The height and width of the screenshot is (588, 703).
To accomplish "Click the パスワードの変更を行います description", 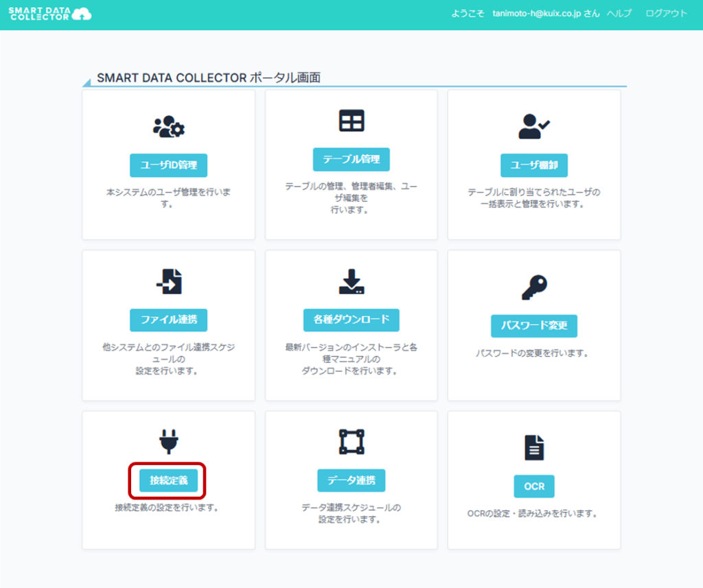I will pos(532,353).
